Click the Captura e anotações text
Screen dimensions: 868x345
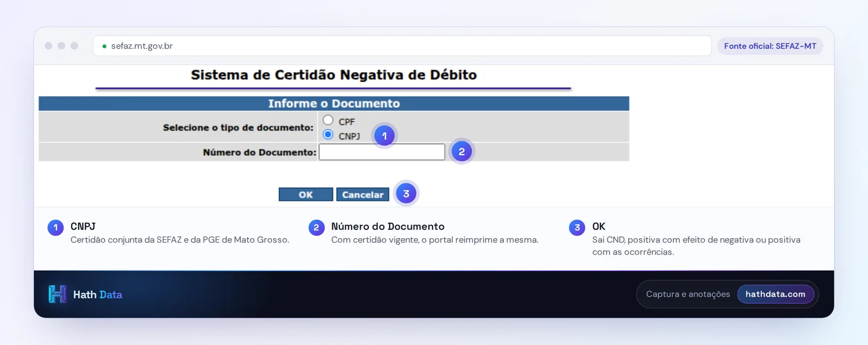click(x=688, y=294)
